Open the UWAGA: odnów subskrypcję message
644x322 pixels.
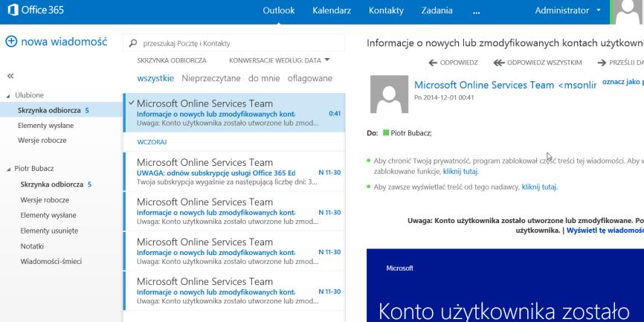[x=234, y=171]
